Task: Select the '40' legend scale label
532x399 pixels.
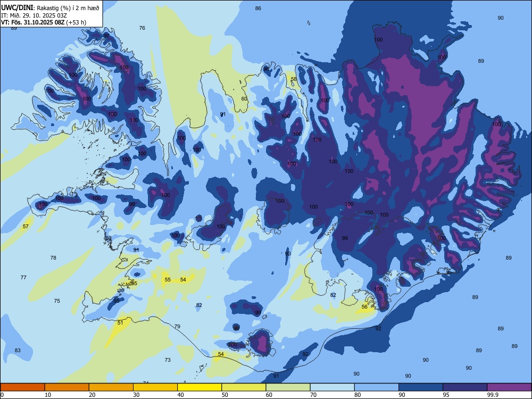Action: pyautogui.click(x=180, y=395)
